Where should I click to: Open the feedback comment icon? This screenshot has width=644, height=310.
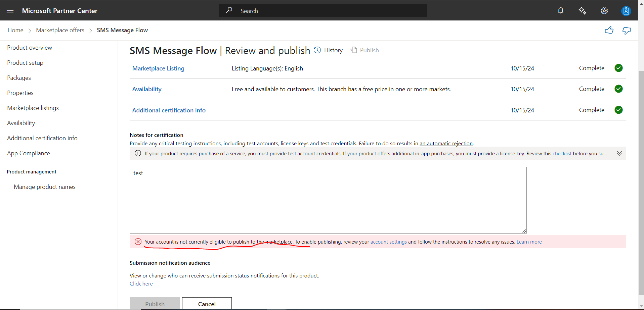click(x=627, y=30)
